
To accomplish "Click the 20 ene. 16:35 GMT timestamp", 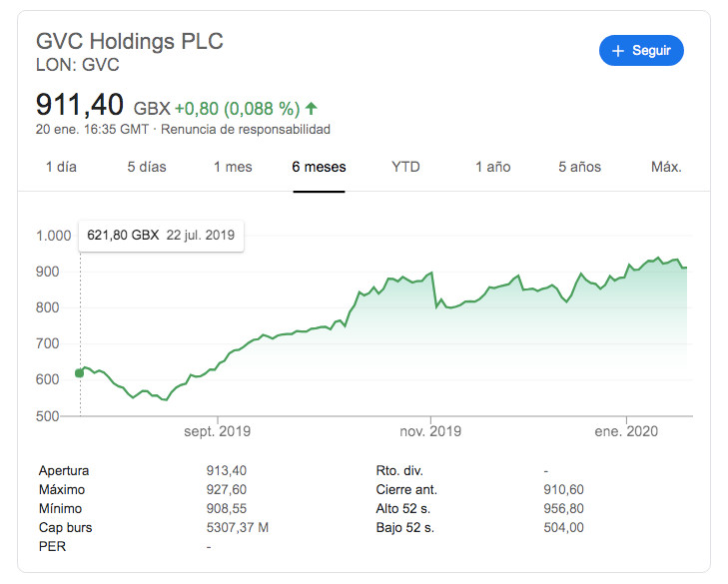I will click(x=92, y=129).
